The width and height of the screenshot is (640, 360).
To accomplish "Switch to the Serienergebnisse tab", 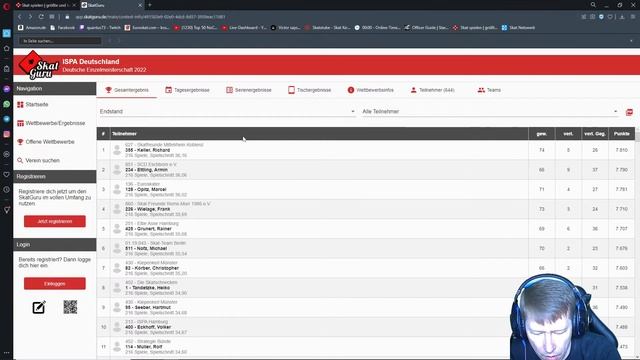I will pyautogui.click(x=249, y=90).
